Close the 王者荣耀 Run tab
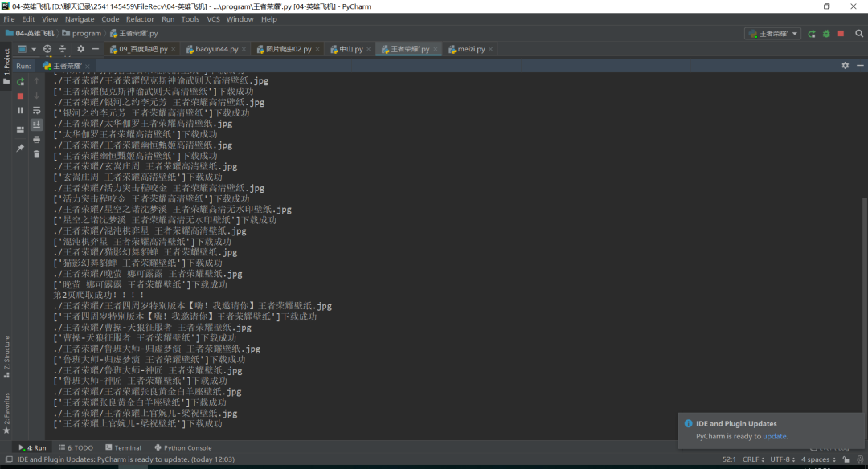 coord(88,67)
